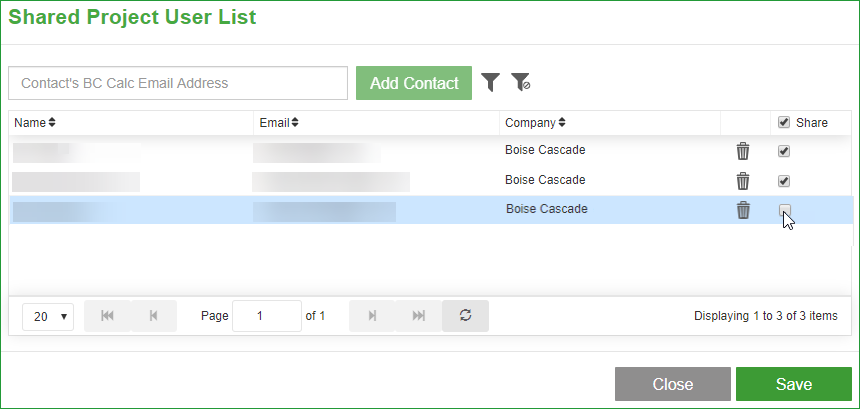Click the filter funnel icon
The width and height of the screenshot is (860, 409).
490,83
